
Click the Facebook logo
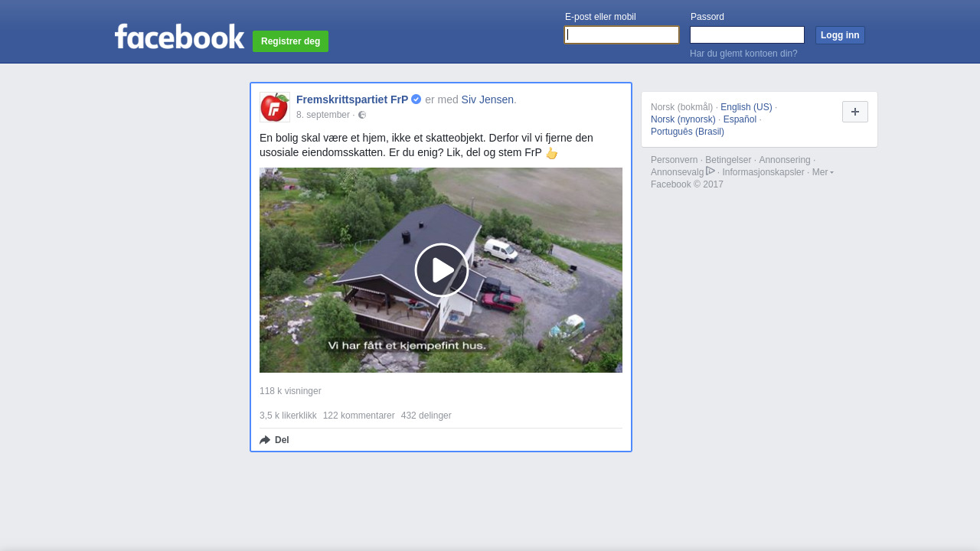click(179, 37)
